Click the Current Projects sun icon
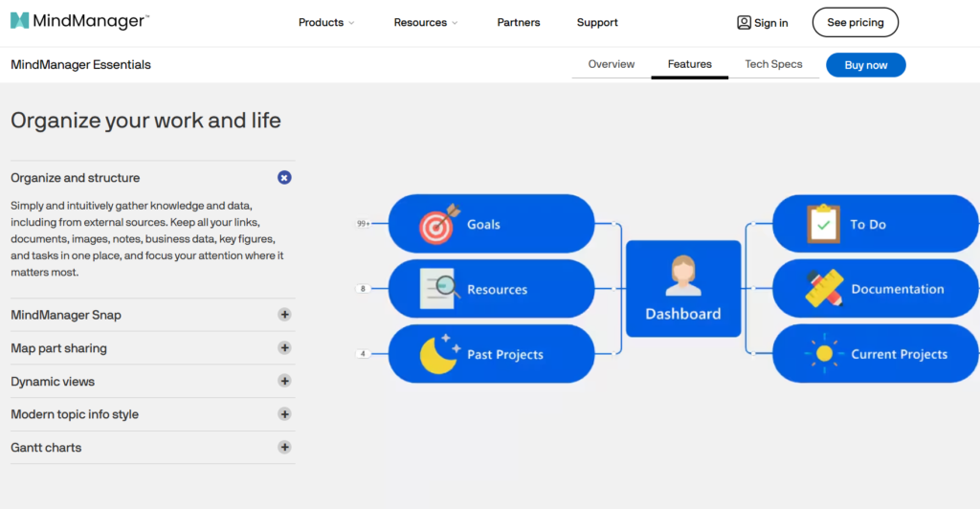This screenshot has height=509, width=980. pos(824,353)
